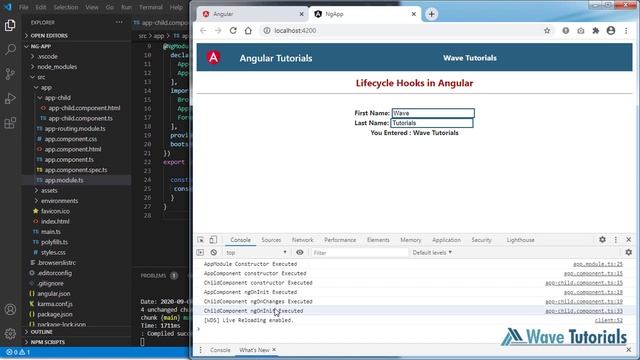Image resolution: width=640 pixels, height=360 pixels.
Task: Expand the NPM SCRIPTS section
Action: click(47, 342)
